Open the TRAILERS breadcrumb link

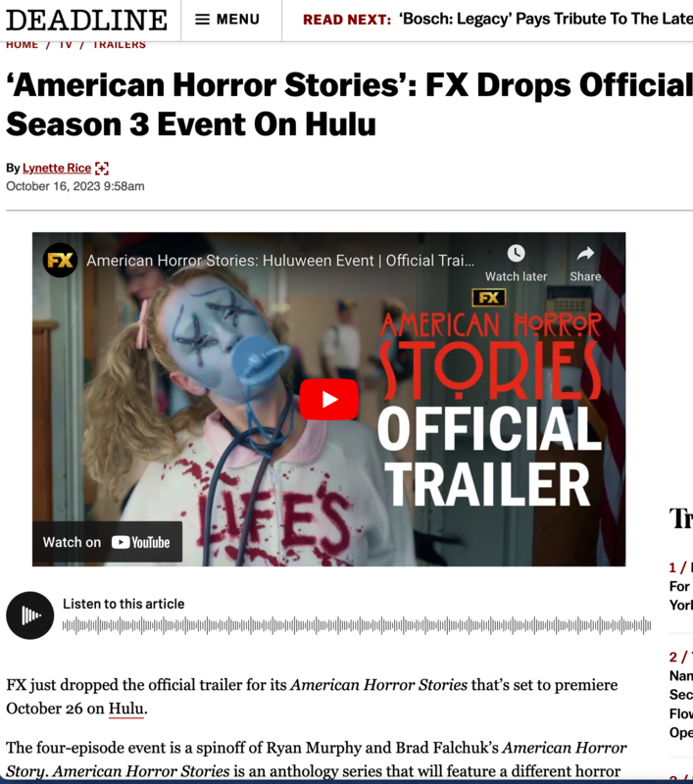coord(120,44)
